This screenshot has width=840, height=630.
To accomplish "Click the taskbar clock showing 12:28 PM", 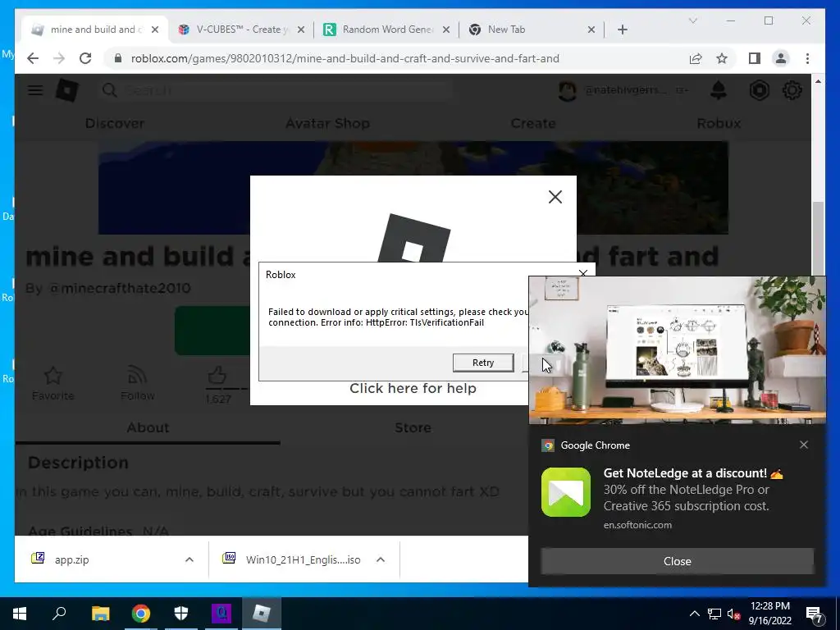I will [x=769, y=614].
